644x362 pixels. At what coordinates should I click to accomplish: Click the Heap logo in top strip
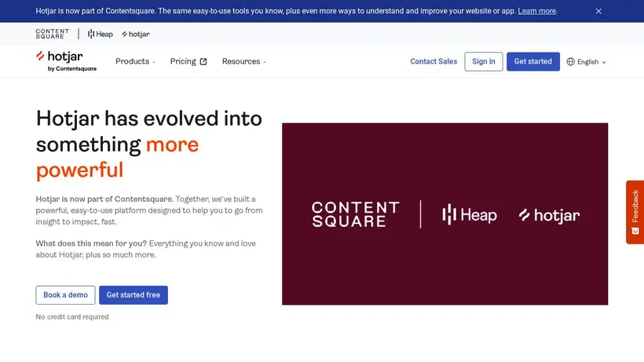[x=101, y=34]
